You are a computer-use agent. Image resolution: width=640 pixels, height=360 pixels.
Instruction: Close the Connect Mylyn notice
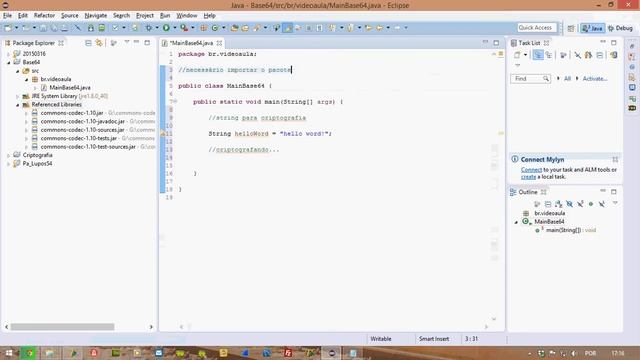click(x=615, y=159)
